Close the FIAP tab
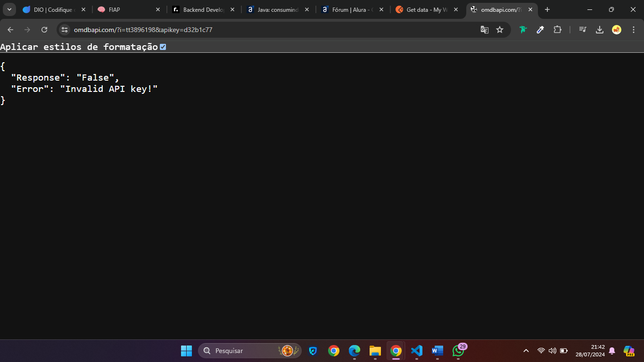The width and height of the screenshot is (644, 362). coord(158,9)
